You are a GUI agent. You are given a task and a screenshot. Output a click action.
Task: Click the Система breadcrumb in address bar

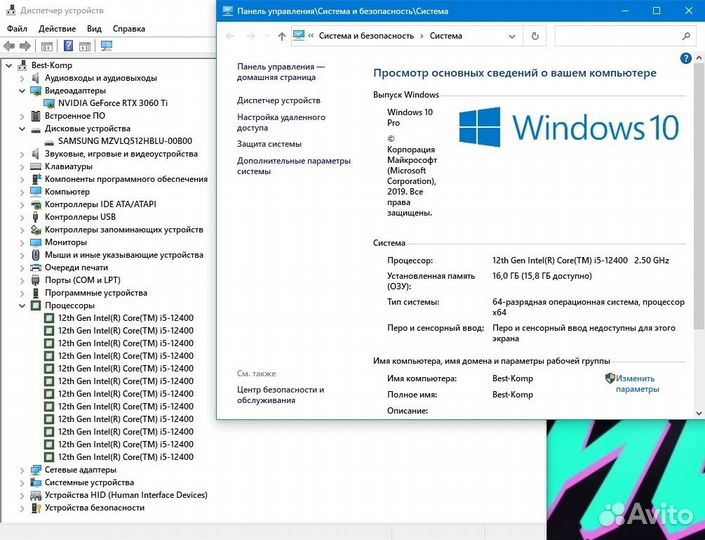(x=446, y=36)
